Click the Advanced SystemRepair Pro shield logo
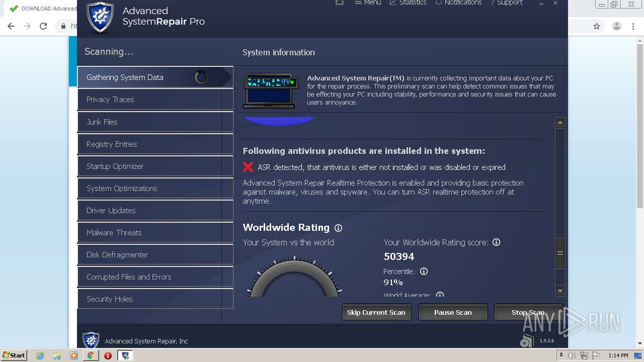This screenshot has height=362, width=644. tap(100, 17)
